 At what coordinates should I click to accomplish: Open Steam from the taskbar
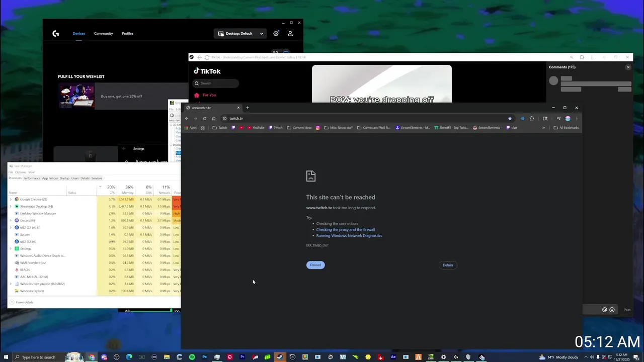(280, 357)
